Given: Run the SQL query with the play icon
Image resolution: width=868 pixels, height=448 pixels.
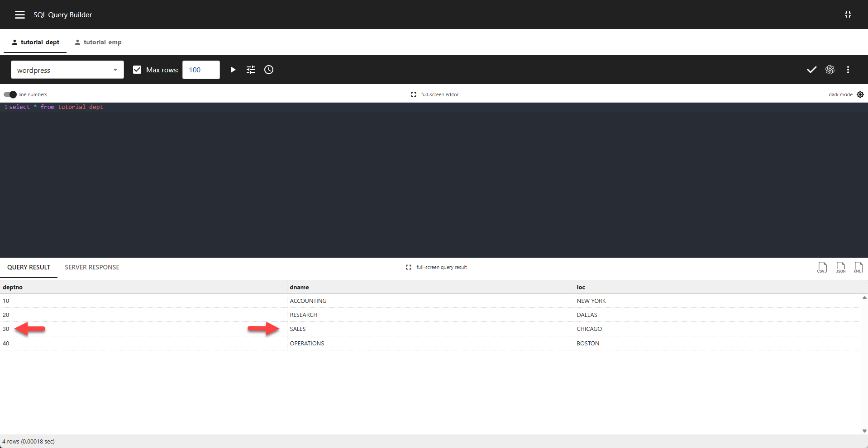Looking at the screenshot, I should click(x=233, y=70).
